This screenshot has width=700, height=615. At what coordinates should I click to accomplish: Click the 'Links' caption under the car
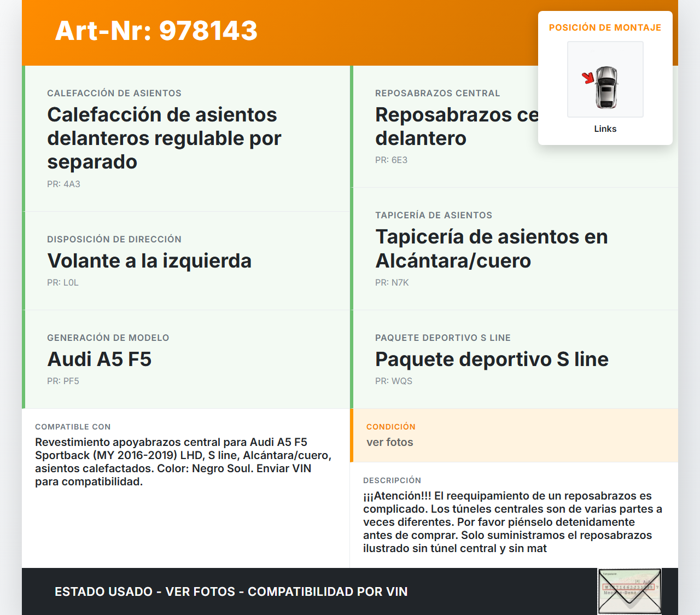[605, 129]
